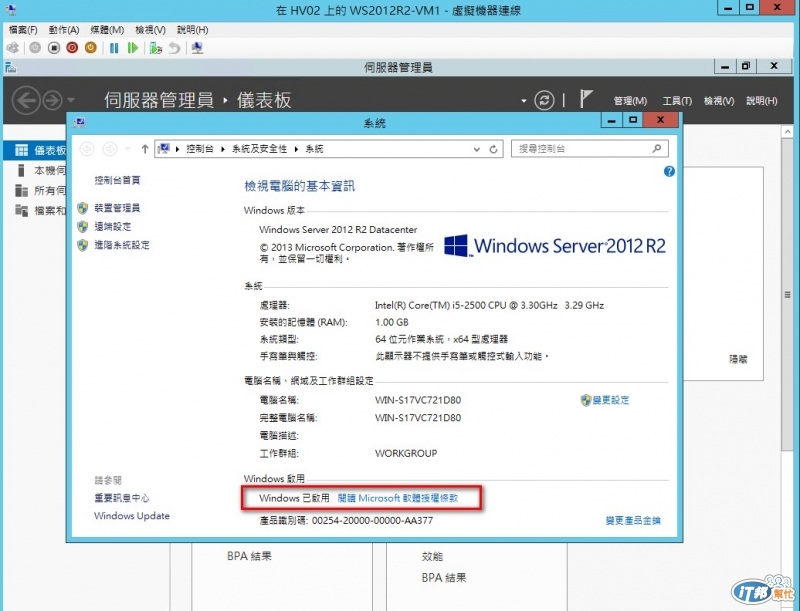Screen dimensions: 800x611
Task: Open the VM connection 說明(H) menu
Action: pyautogui.click(x=192, y=30)
